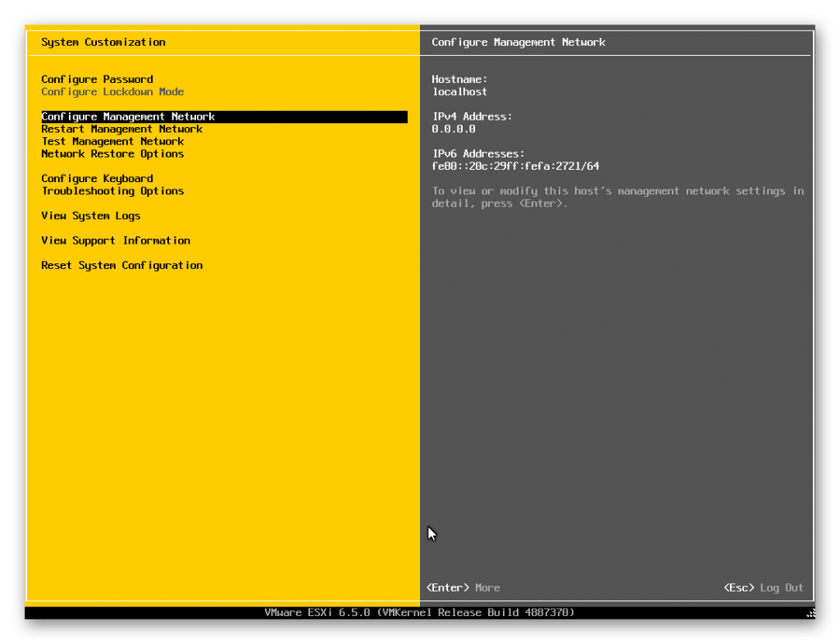Click the <Enter> More hint
Screen dimensions: 840x644
(463, 587)
